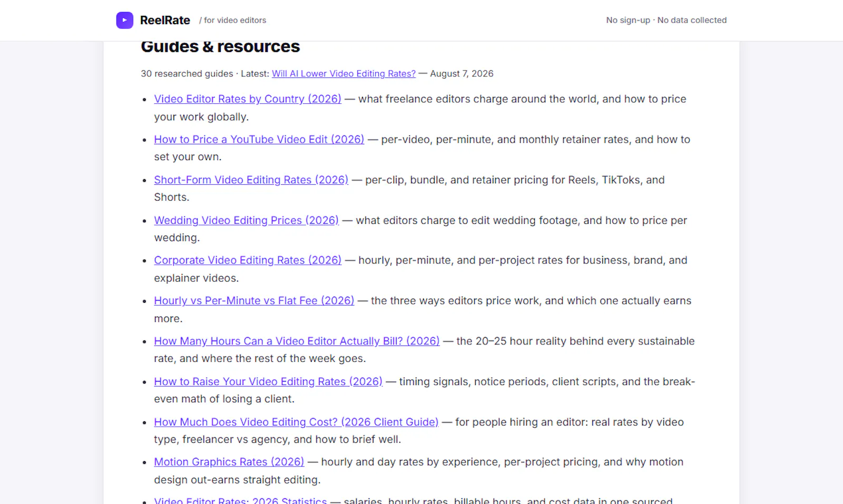
Task: Open Corporate Video Editing Rates (2026)
Action: click(248, 260)
